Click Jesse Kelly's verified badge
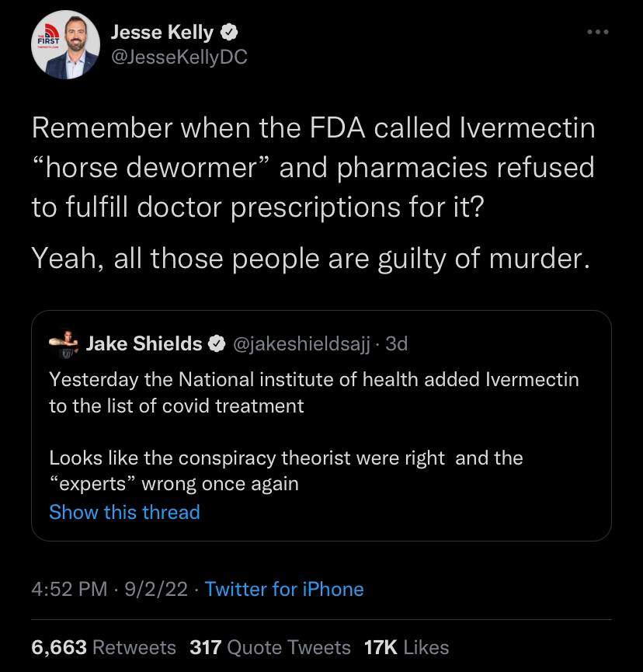 [230, 33]
